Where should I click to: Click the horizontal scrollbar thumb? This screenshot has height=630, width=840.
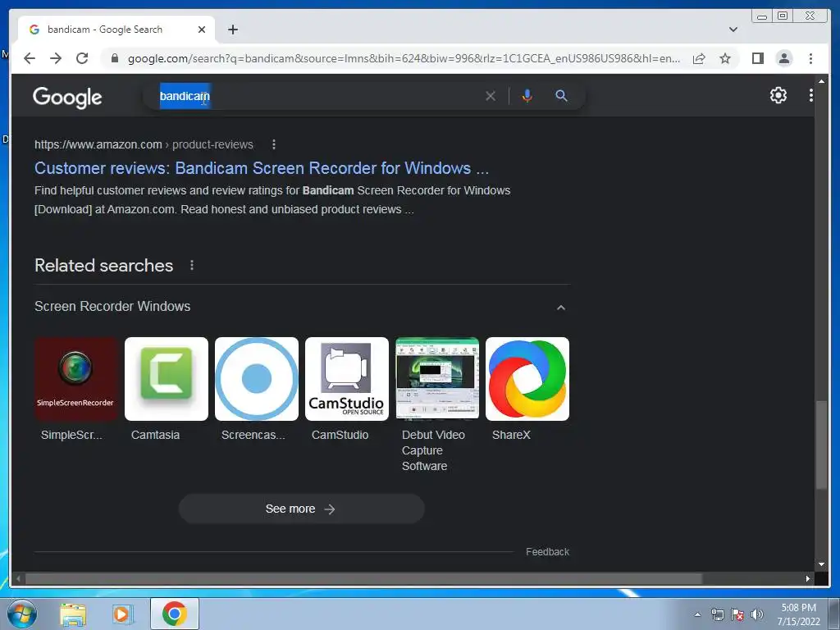coord(363,578)
